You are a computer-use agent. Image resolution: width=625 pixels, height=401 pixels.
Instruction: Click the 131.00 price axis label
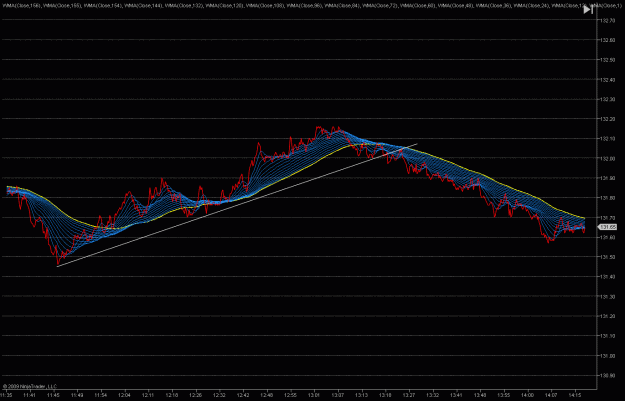click(607, 356)
